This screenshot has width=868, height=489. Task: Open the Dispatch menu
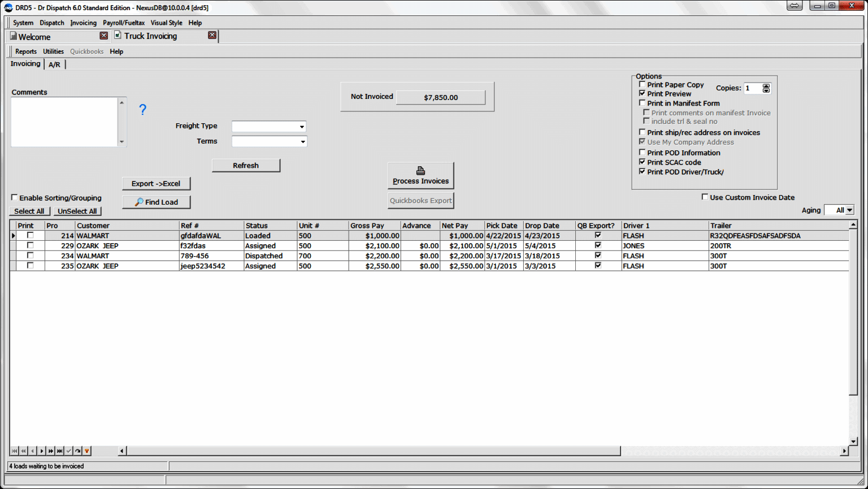point(51,23)
